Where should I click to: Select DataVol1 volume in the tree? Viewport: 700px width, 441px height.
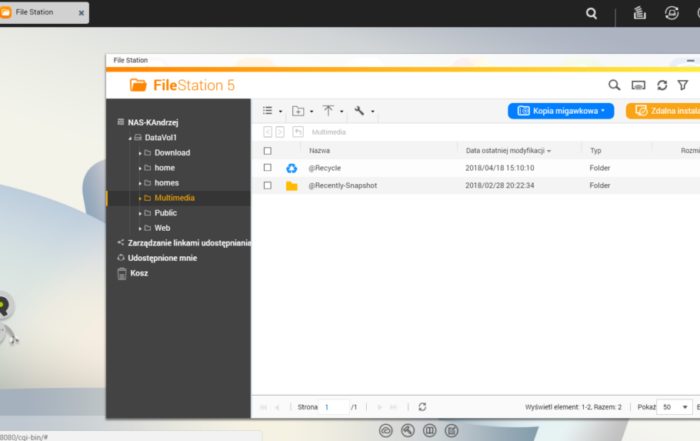pos(161,137)
